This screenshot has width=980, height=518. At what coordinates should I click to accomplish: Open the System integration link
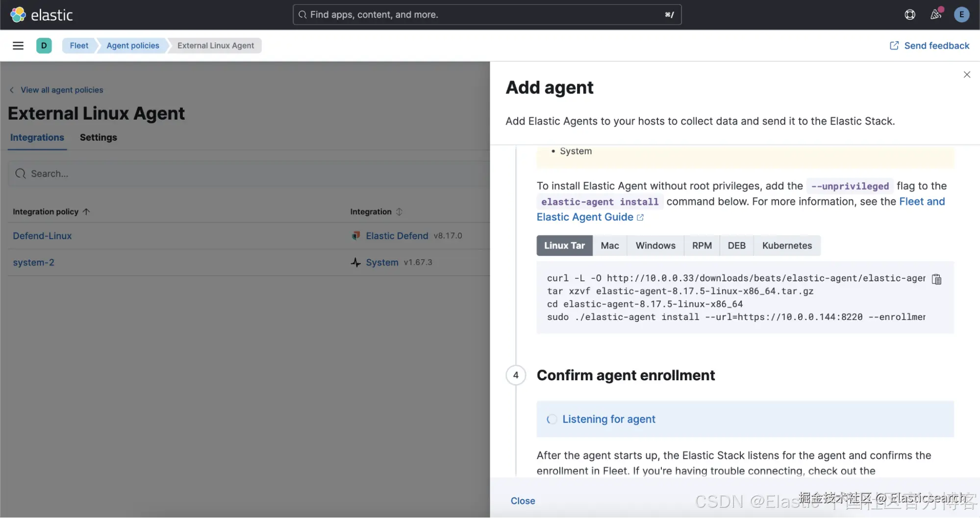pos(382,262)
